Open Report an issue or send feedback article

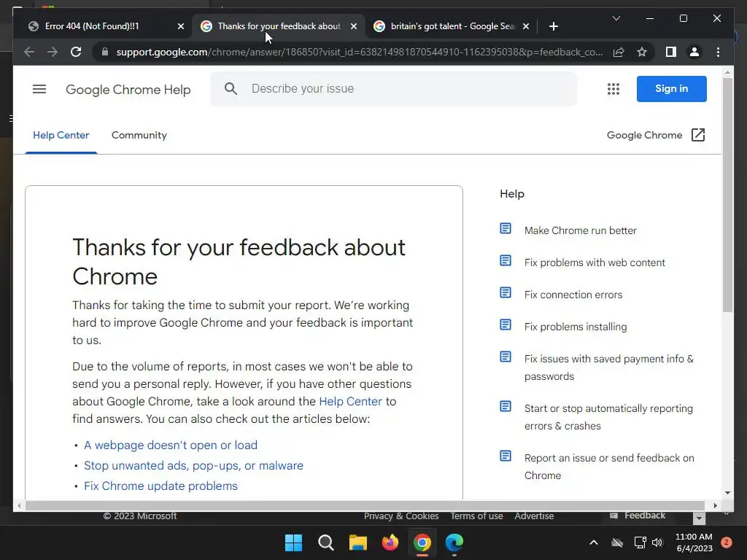[609, 467]
